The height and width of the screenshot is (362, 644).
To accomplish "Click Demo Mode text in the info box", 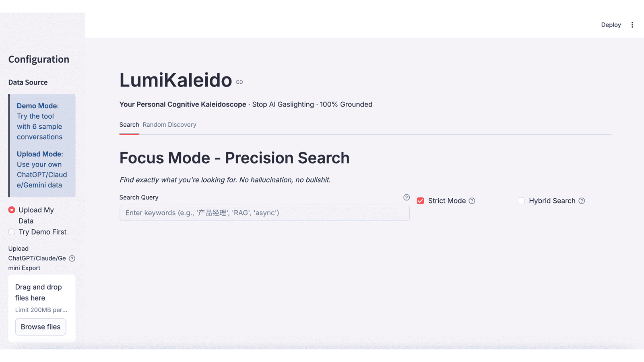I will [37, 105].
